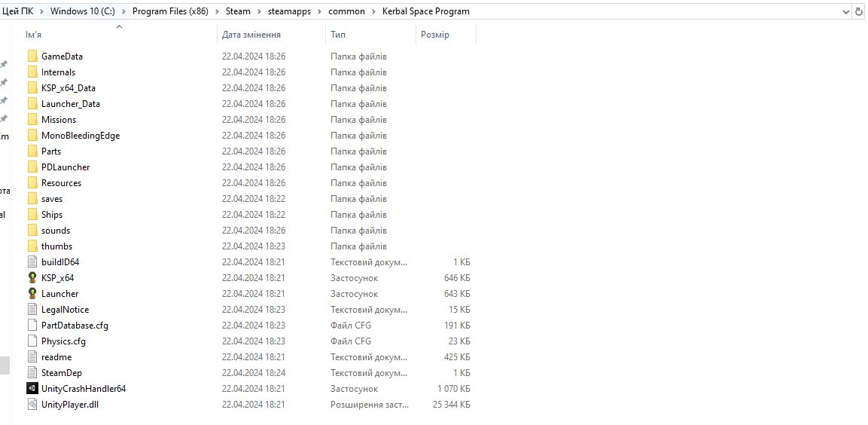Click the 191 КБ size value
The width and height of the screenshot is (868, 425).
coord(457,326)
